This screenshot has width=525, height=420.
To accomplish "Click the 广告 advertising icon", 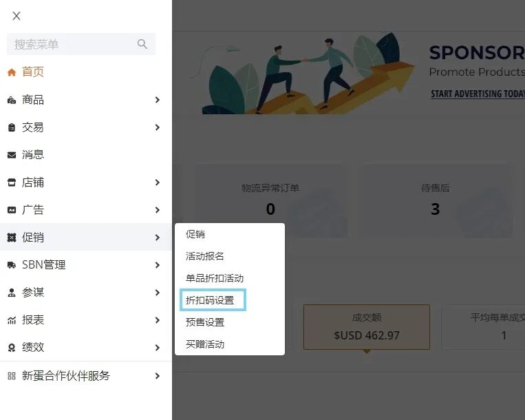I will pyautogui.click(x=11, y=210).
